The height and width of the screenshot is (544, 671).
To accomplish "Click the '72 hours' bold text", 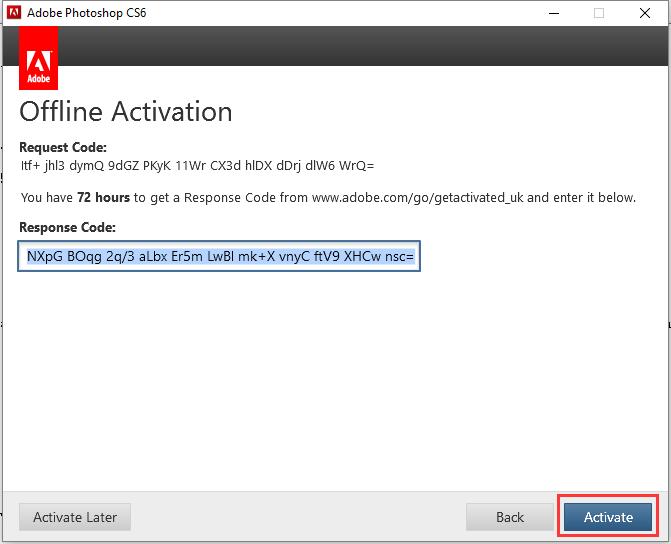I will click(104, 197).
